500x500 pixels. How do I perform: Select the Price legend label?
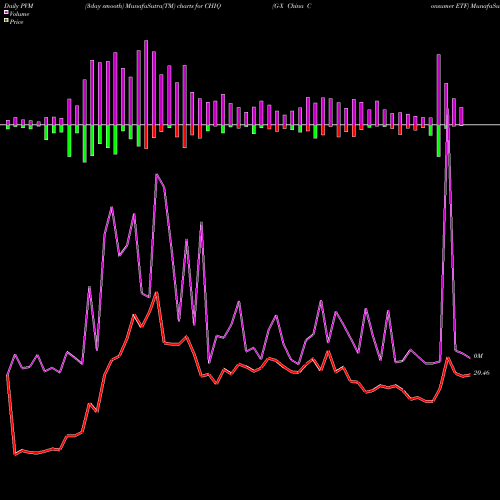coord(16,22)
